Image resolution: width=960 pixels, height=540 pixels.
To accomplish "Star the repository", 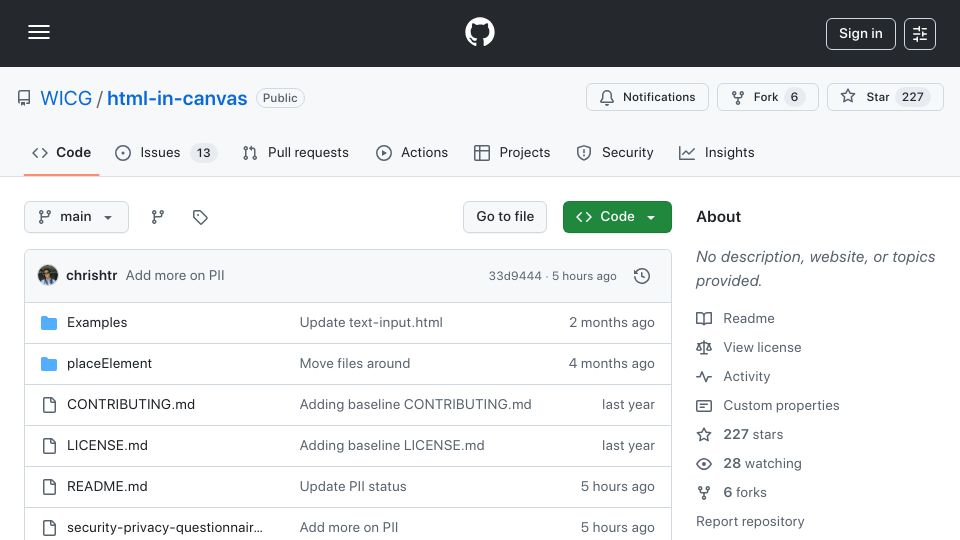I will pos(885,97).
